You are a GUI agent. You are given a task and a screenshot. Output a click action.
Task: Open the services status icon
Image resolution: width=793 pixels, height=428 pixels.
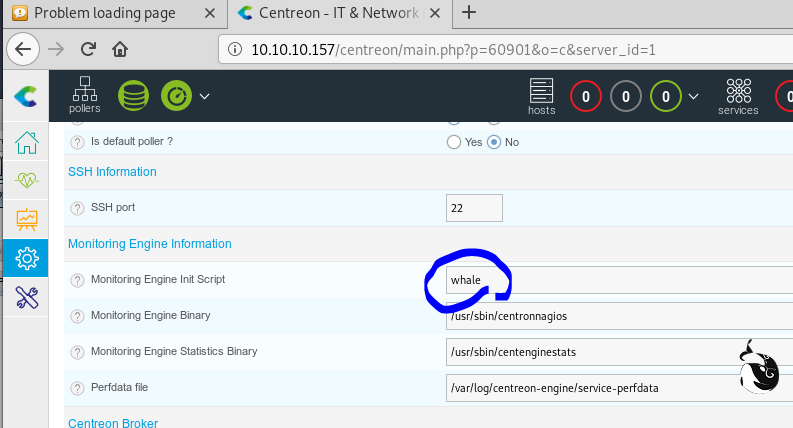pos(738,96)
